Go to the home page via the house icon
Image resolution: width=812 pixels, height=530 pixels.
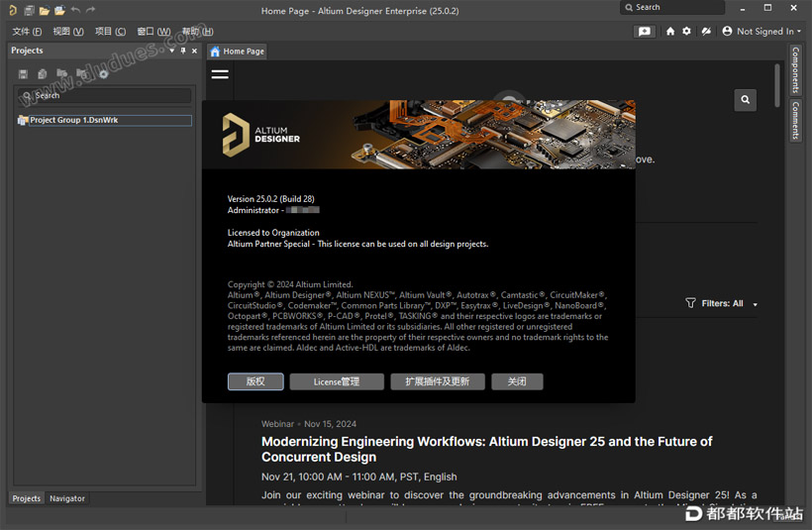point(670,31)
